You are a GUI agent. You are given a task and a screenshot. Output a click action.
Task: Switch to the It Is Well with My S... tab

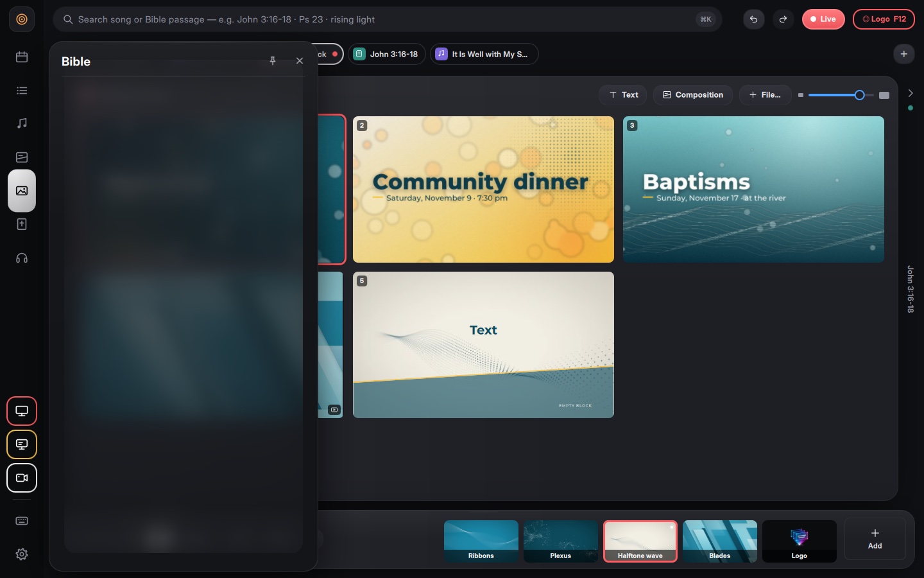484,55
